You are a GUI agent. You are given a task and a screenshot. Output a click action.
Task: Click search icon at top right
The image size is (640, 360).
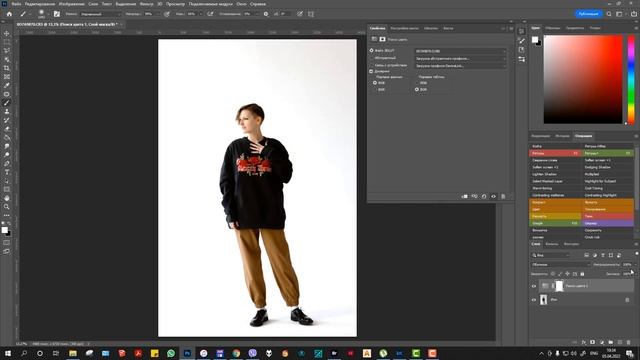point(609,14)
